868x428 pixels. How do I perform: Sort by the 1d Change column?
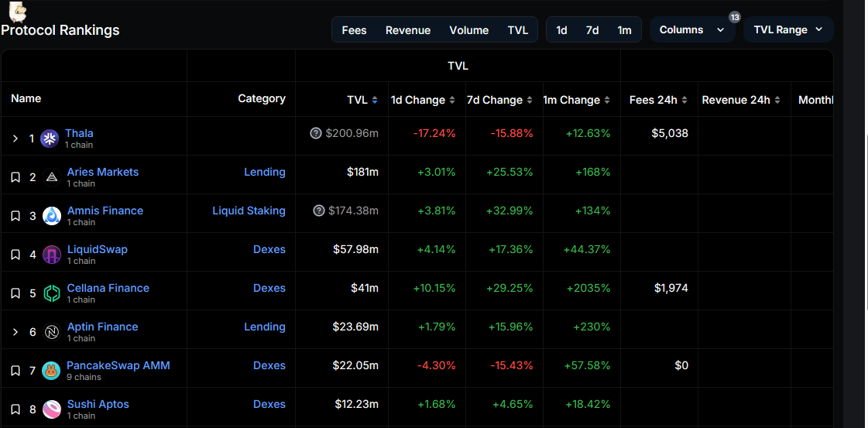click(x=451, y=100)
